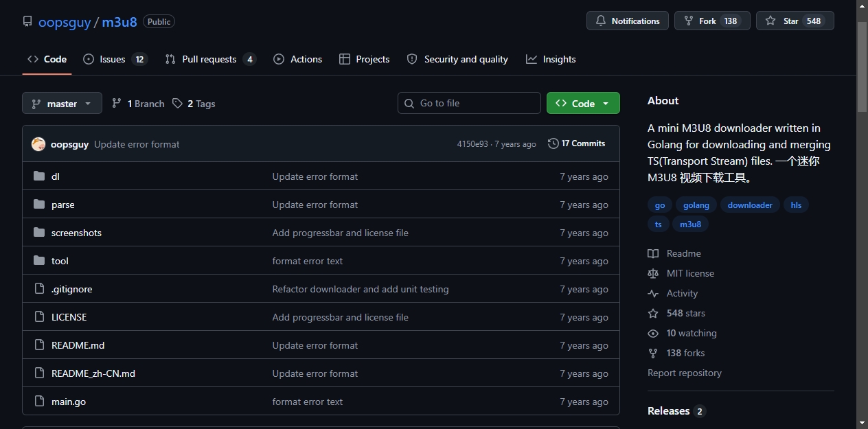Open oopsguy owner link in header
The image size is (868, 429).
(x=65, y=22)
